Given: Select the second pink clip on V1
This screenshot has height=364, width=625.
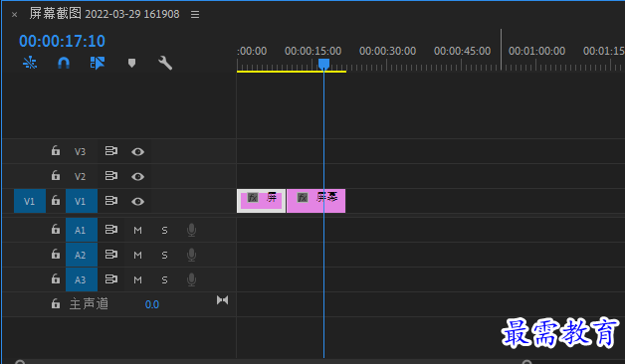Looking at the screenshot, I should point(316,201).
